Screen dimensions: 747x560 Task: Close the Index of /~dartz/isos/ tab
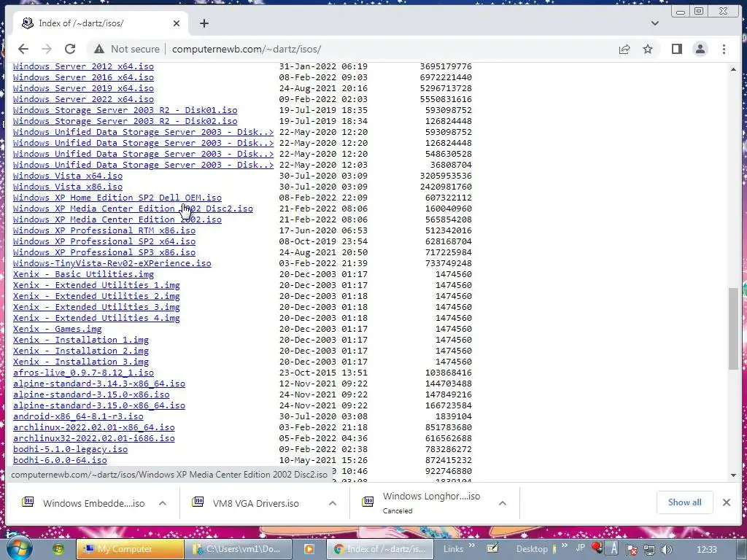(x=177, y=23)
